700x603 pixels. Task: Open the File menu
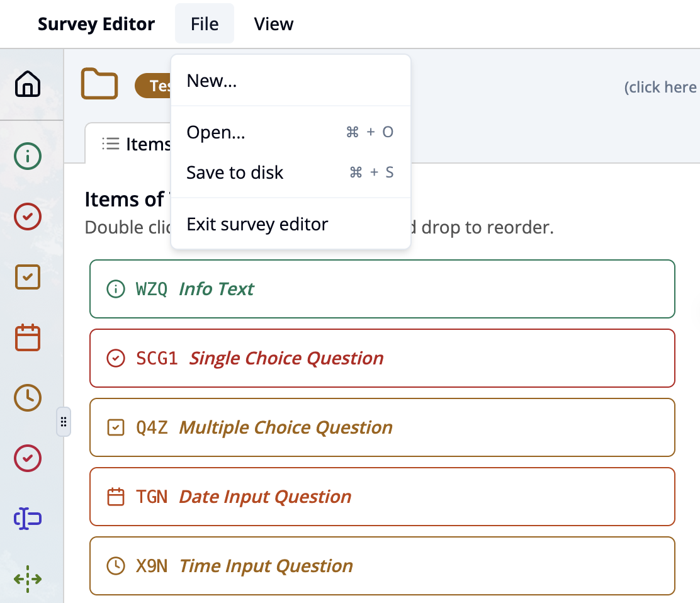click(205, 24)
